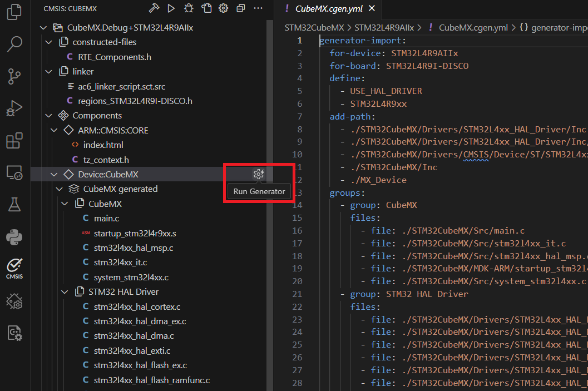Screen dimensions: 588x391
Task: Start debugging with the bug icon
Action: tap(189, 8)
